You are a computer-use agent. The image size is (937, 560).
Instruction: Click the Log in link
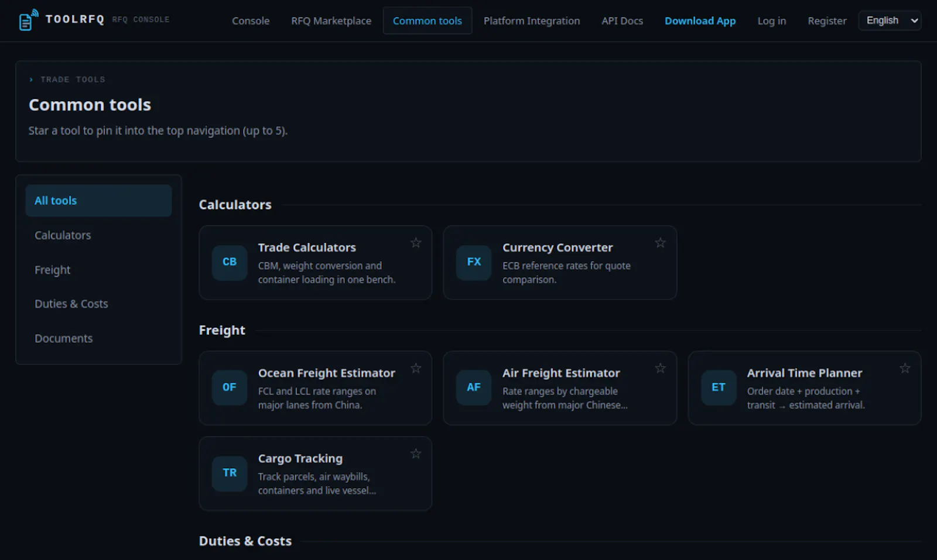point(772,21)
